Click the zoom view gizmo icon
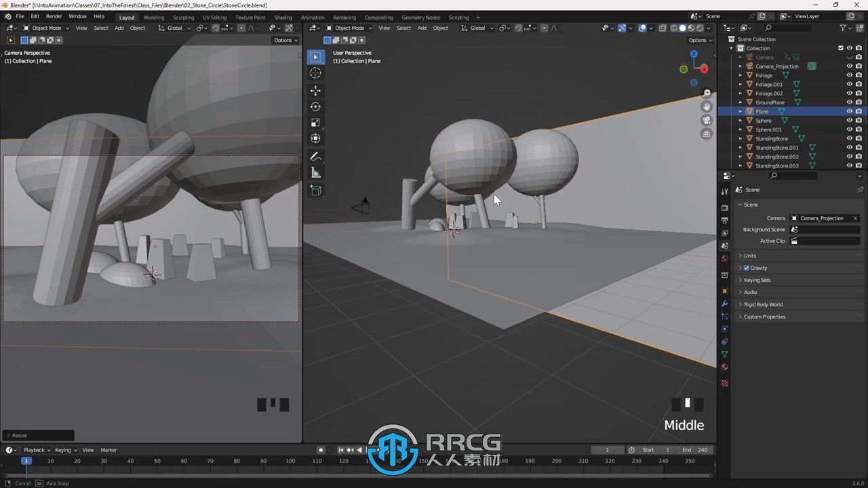The height and width of the screenshot is (488, 868). [707, 93]
